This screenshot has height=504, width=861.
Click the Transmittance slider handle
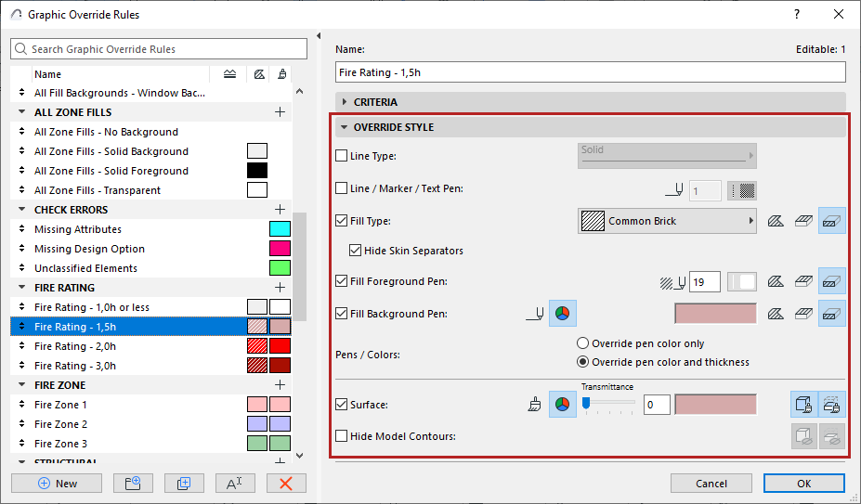[586, 404]
